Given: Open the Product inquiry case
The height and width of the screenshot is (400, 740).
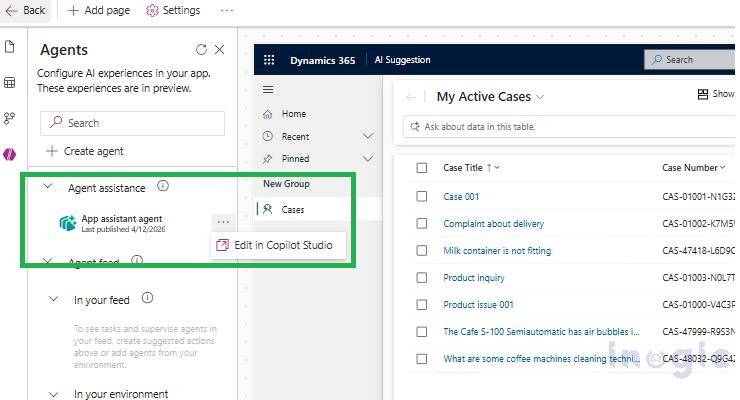Looking at the screenshot, I should tap(474, 278).
